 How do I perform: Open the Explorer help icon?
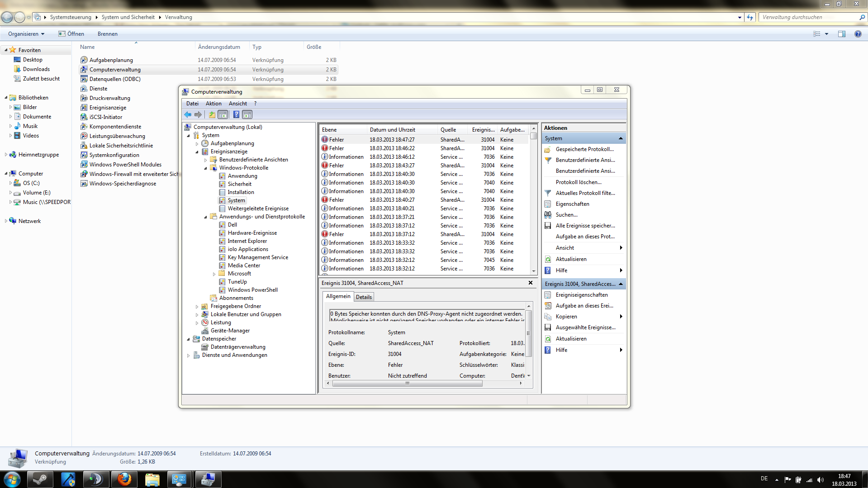(858, 34)
